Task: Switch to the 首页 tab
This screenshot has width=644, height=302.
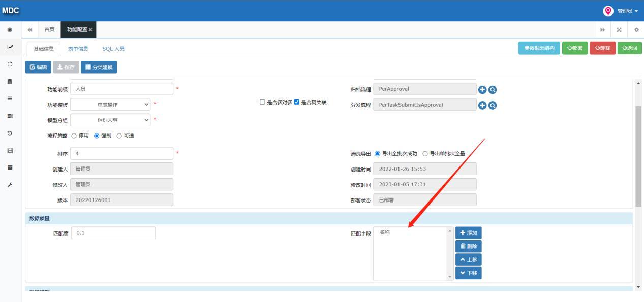Action: [x=49, y=30]
